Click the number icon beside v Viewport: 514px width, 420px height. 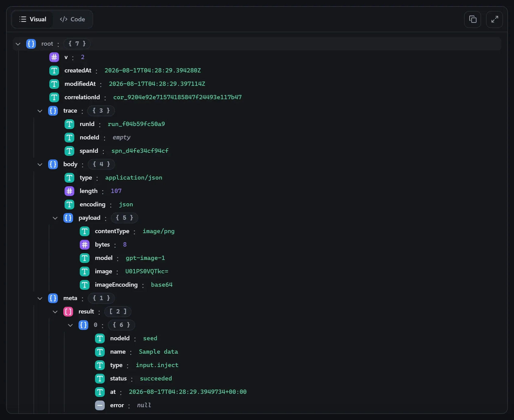coord(54,57)
